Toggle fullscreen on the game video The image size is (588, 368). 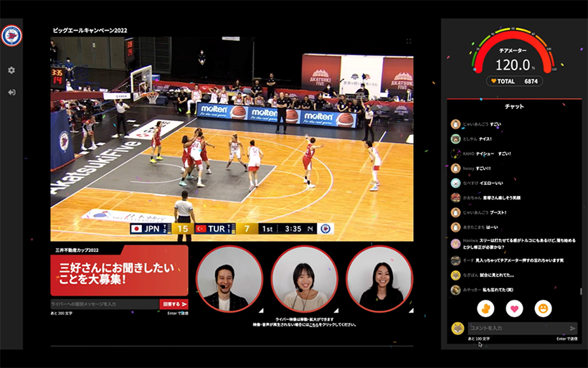click(409, 42)
